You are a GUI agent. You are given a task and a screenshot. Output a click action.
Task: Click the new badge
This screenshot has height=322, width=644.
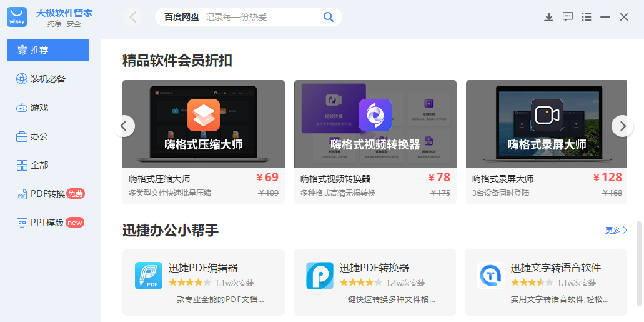(75, 223)
